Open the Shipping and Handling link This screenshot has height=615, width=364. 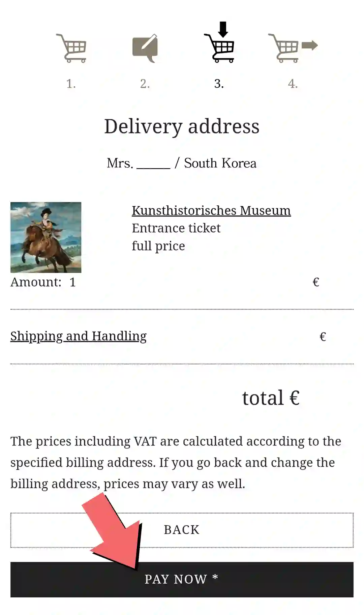point(79,336)
